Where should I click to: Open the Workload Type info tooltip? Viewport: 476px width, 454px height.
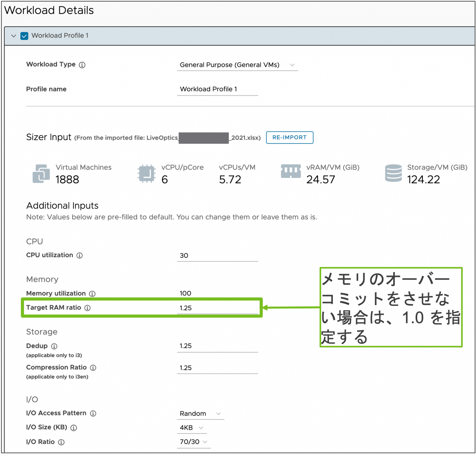[83, 65]
